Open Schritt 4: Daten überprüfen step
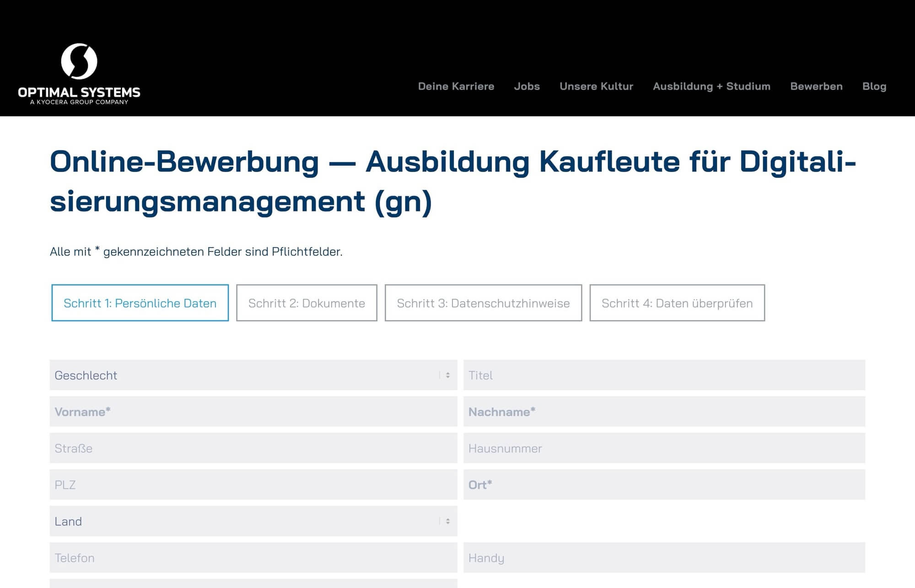Viewport: 915px width, 588px height. click(x=677, y=303)
